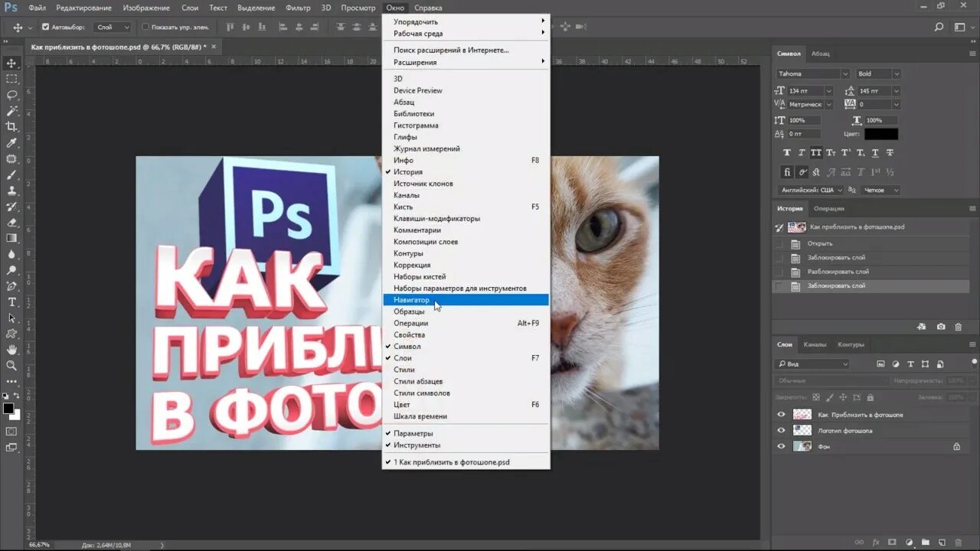Hide the Как Приблизить в фотошопе layer

781,414
